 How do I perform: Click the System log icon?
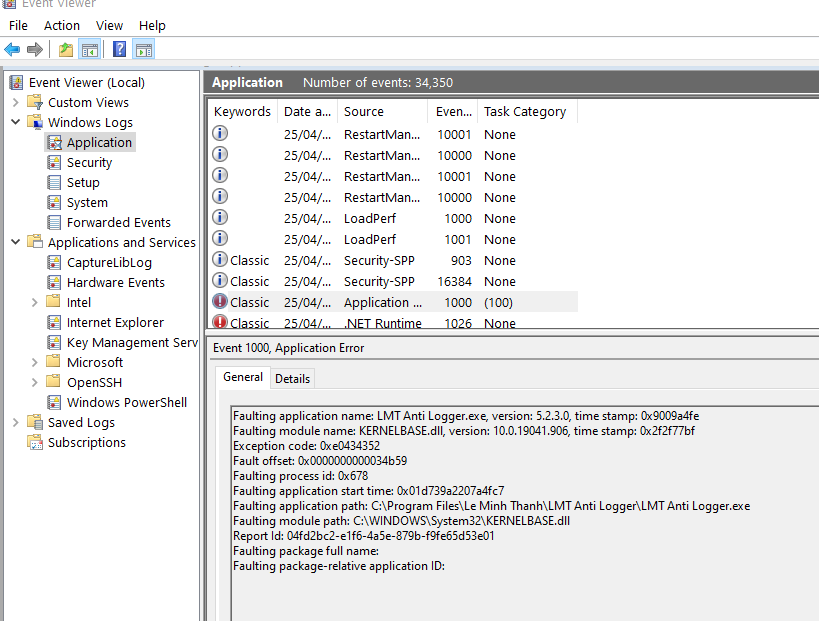click(54, 202)
